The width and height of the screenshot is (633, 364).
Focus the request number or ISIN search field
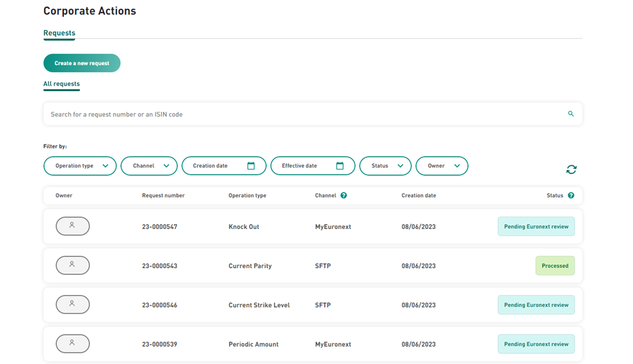tap(298, 114)
